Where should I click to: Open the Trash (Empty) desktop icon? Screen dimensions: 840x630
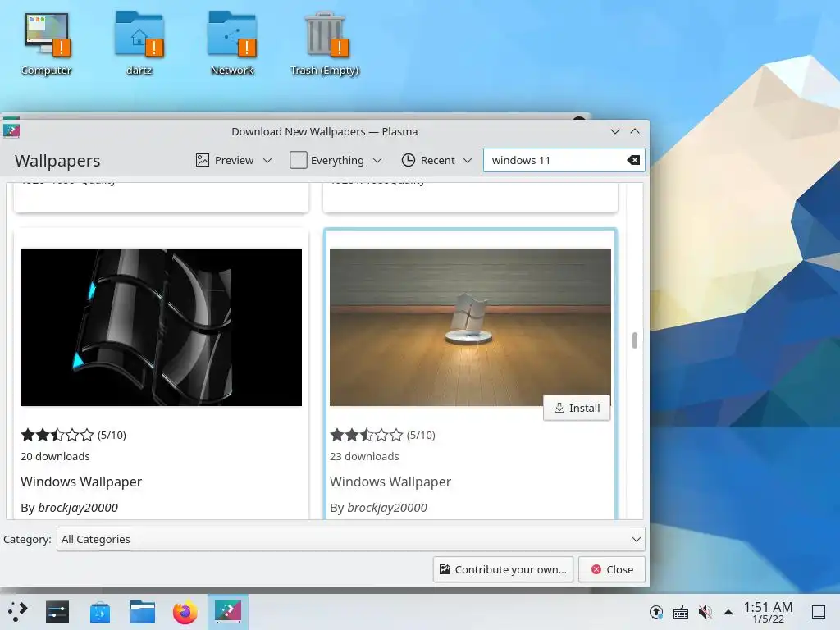(x=325, y=44)
